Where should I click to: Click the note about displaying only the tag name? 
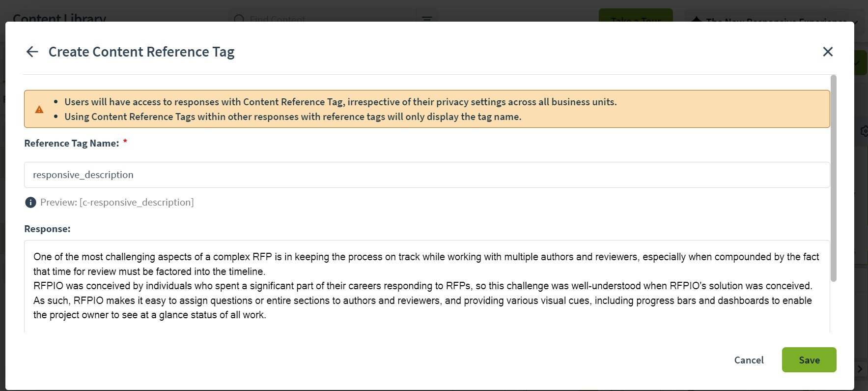point(293,117)
